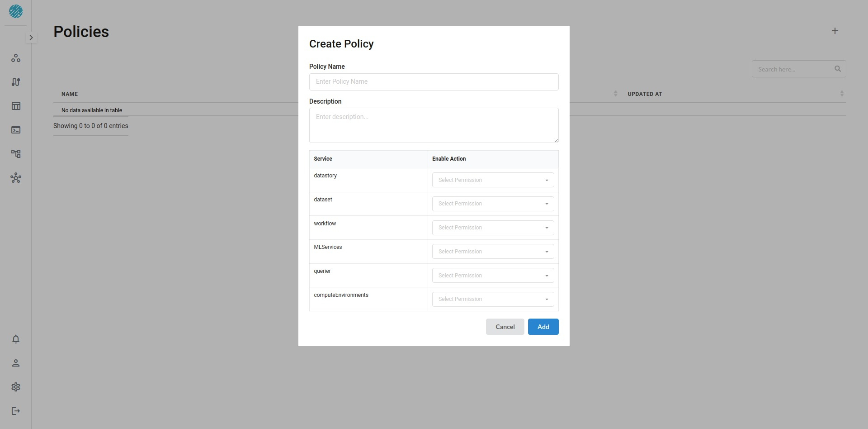The width and height of the screenshot is (868, 429).
Task: Click the computeEnvironments service cell
Action: pyautogui.click(x=368, y=299)
